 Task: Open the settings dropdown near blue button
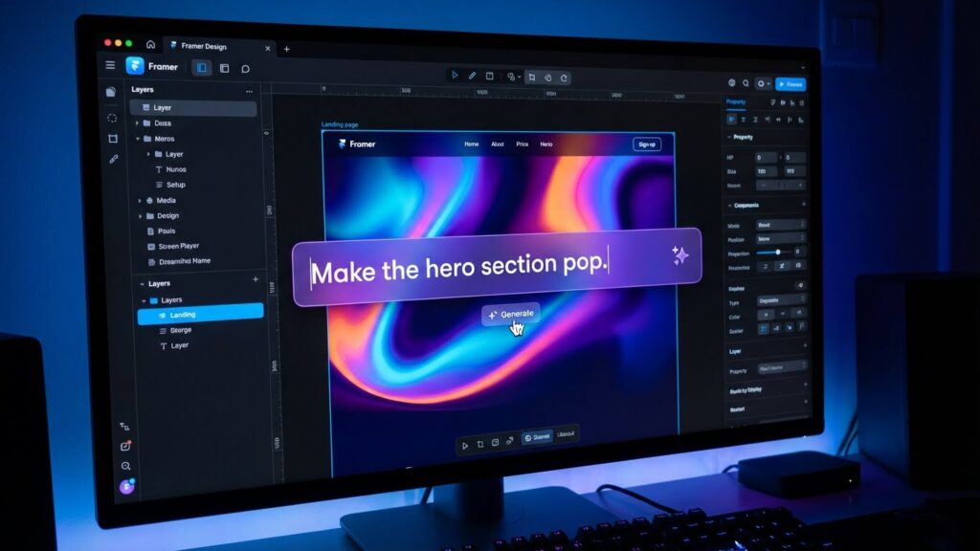point(763,84)
